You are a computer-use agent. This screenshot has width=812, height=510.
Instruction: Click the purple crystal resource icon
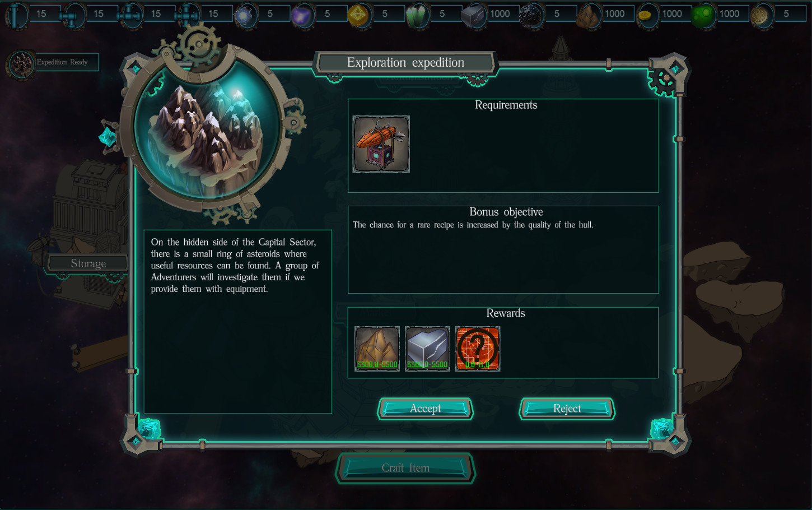[302, 15]
